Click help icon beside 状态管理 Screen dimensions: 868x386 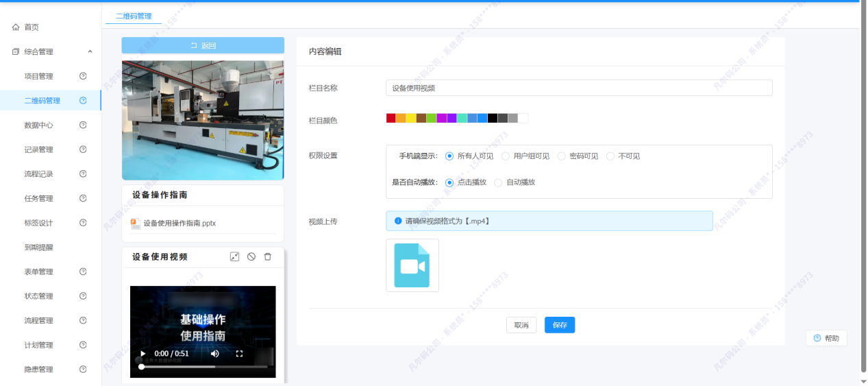click(x=83, y=296)
